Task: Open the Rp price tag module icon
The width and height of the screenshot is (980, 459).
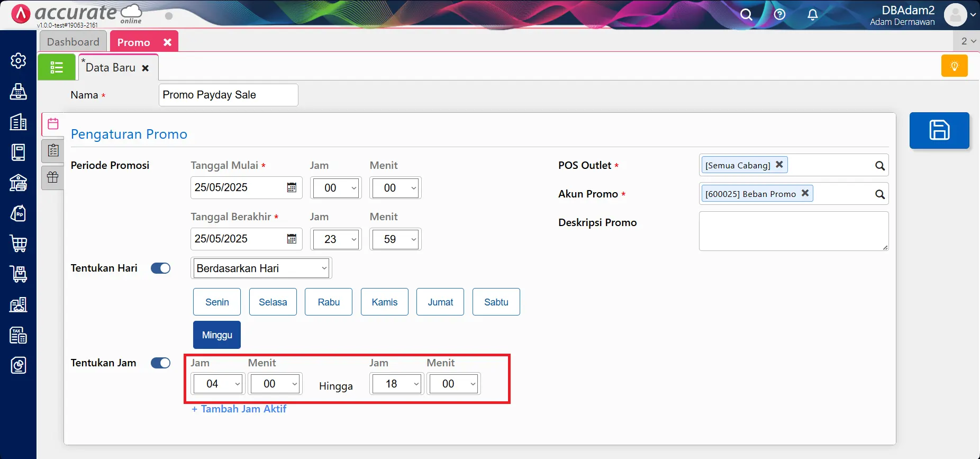Action: pyautogui.click(x=19, y=213)
